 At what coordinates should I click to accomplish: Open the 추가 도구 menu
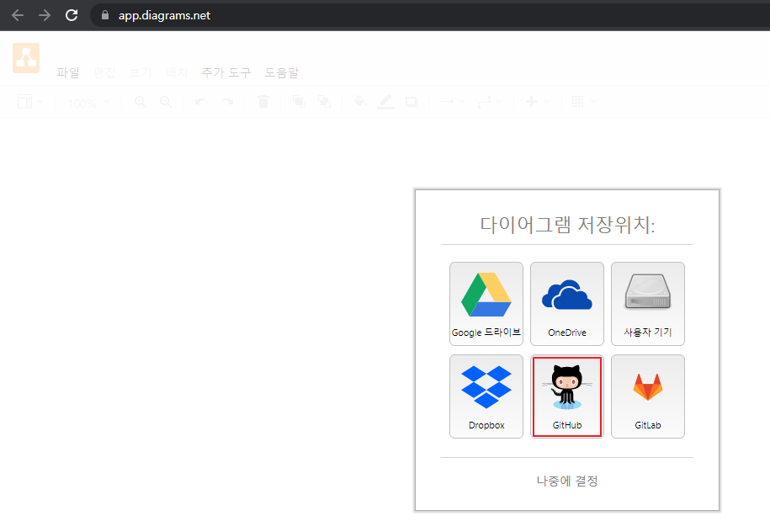click(226, 72)
